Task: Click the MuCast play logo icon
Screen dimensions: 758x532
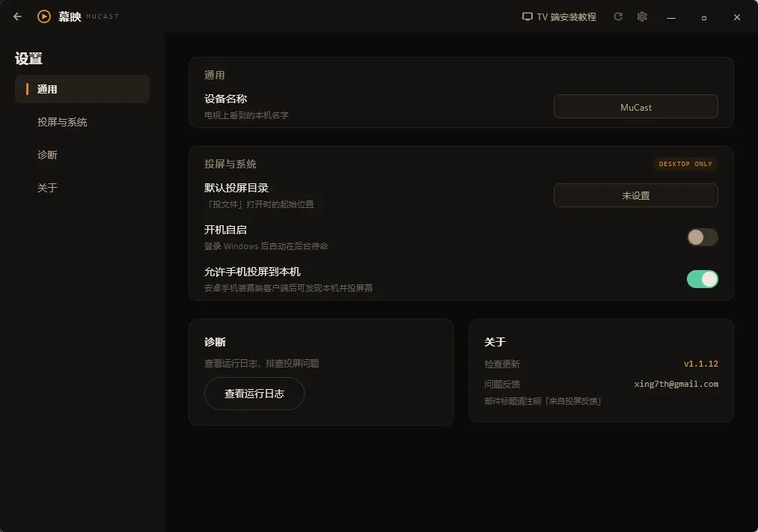Action: 44,16
